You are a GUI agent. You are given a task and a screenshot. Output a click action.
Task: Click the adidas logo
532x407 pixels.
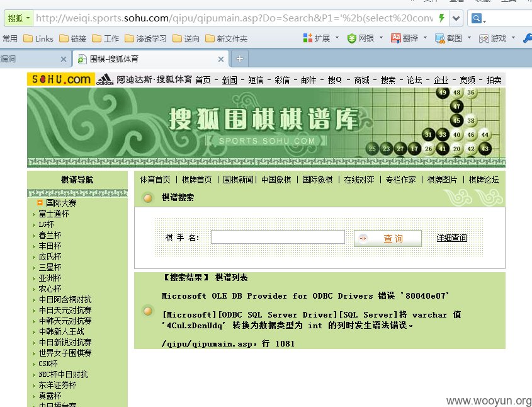[105, 80]
